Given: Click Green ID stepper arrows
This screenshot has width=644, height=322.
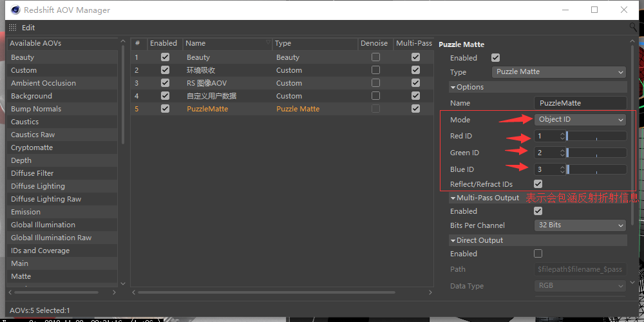Looking at the screenshot, I should point(562,153).
